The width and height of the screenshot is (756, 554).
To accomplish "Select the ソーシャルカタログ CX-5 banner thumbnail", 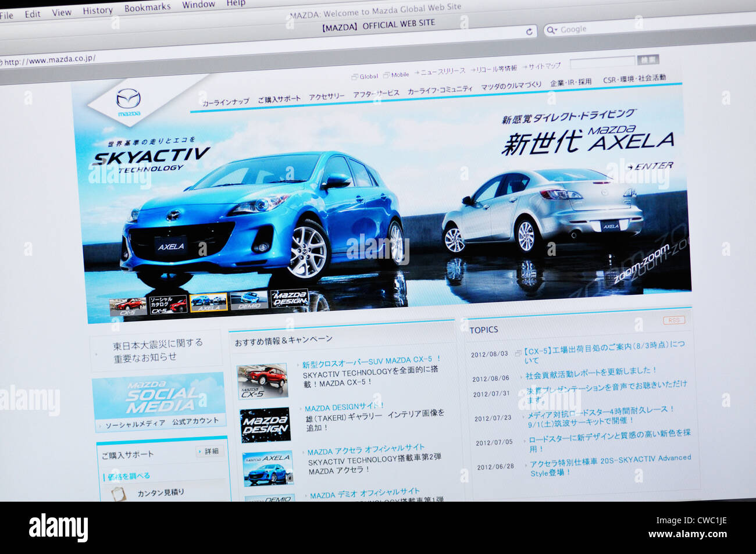I will point(167,305).
